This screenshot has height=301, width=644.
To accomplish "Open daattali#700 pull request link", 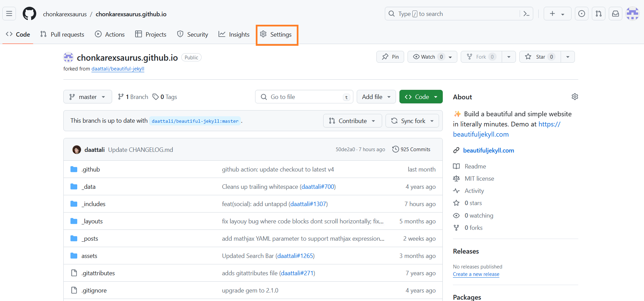I will [318, 186].
